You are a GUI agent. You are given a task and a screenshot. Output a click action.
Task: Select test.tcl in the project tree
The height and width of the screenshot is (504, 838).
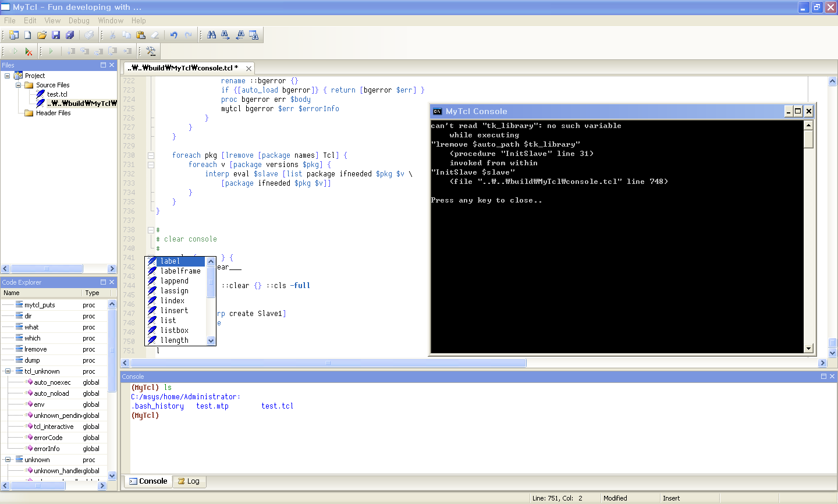point(57,94)
